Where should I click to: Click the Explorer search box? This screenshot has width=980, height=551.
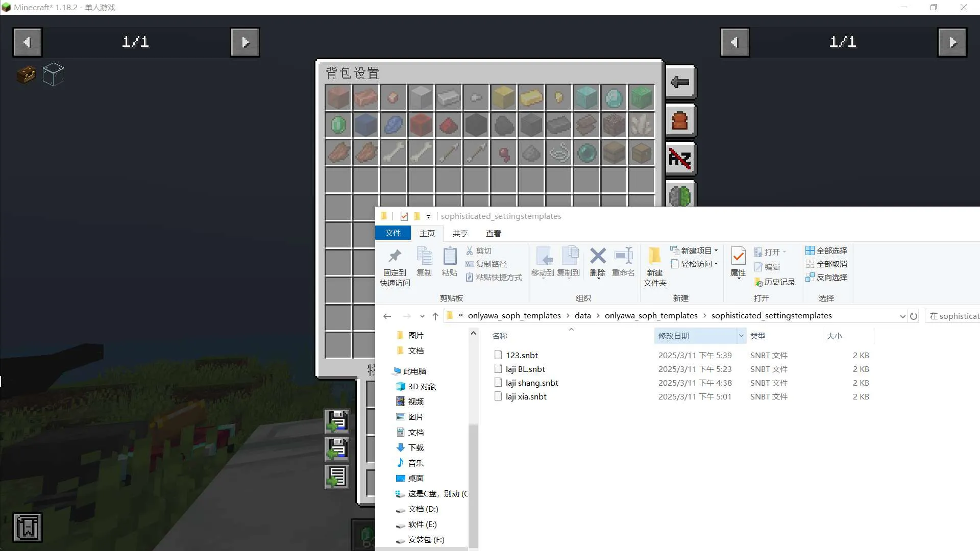pos(952,316)
